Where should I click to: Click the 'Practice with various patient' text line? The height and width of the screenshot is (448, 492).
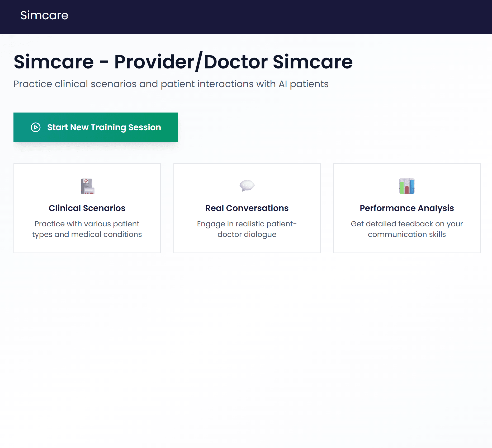(87, 224)
